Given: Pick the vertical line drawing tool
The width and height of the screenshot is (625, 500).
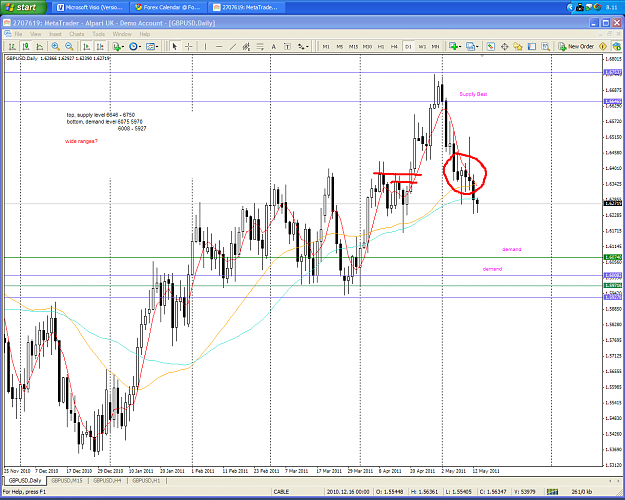Looking at the screenshot, I should pyautogui.click(x=205, y=47).
